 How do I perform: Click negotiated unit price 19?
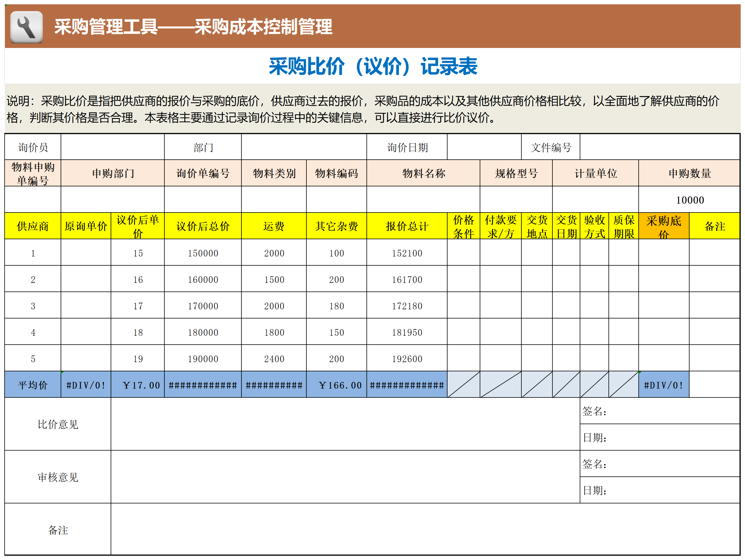(x=138, y=358)
